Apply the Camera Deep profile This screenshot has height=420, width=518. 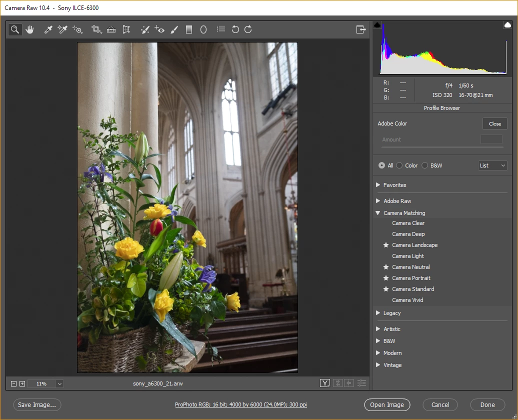pyautogui.click(x=408, y=234)
